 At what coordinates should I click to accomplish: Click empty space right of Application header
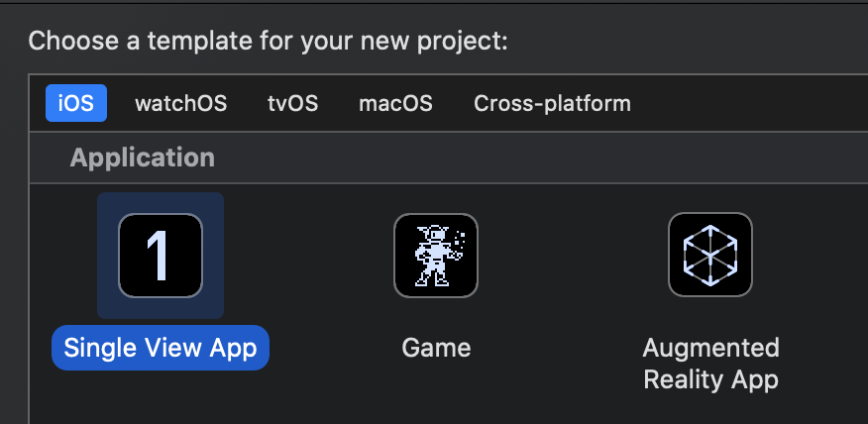545,158
